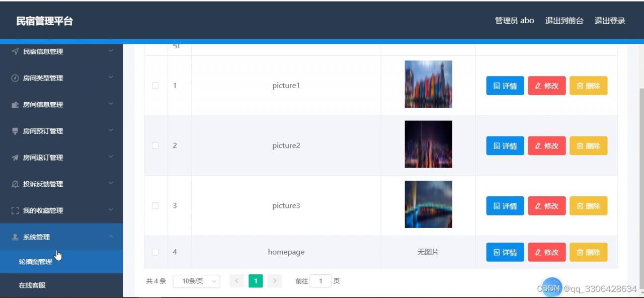This screenshot has width=644, height=298.
Task: Click 详情 button for homepage row
Action: point(505,252)
